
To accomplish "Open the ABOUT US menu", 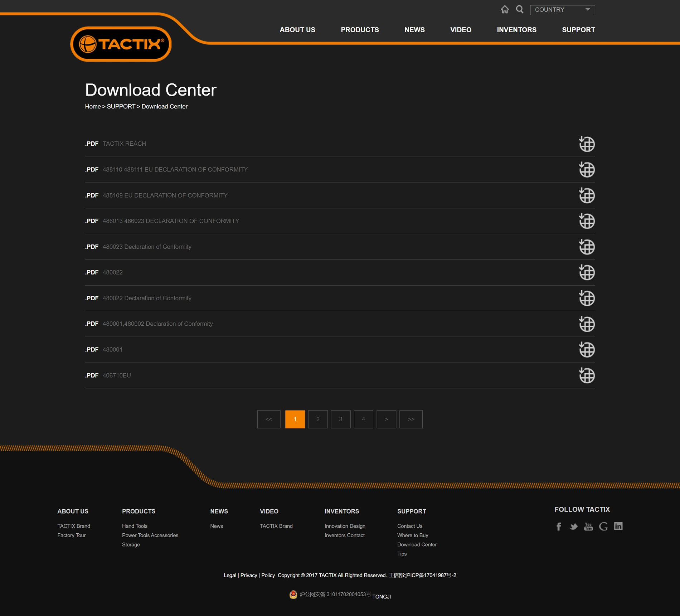I will [x=297, y=30].
